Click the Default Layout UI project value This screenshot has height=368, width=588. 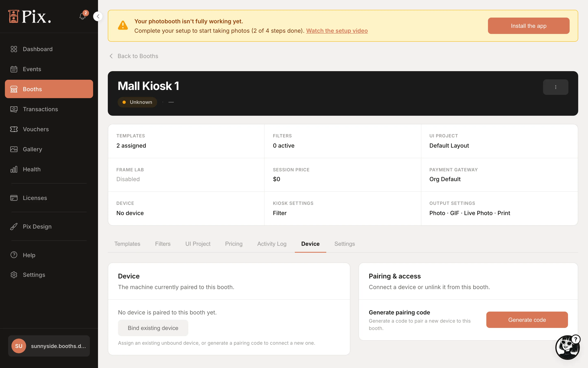[x=449, y=146]
